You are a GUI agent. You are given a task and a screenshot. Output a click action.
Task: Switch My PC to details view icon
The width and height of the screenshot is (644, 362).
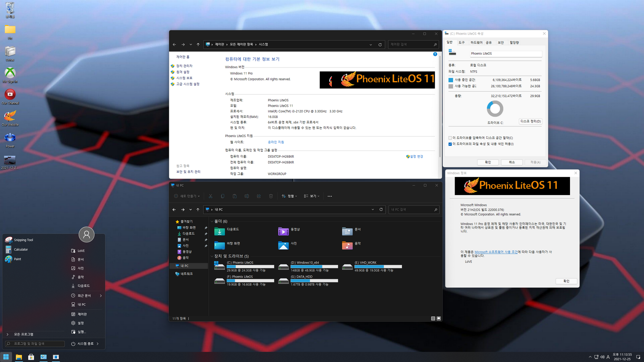coord(433,319)
